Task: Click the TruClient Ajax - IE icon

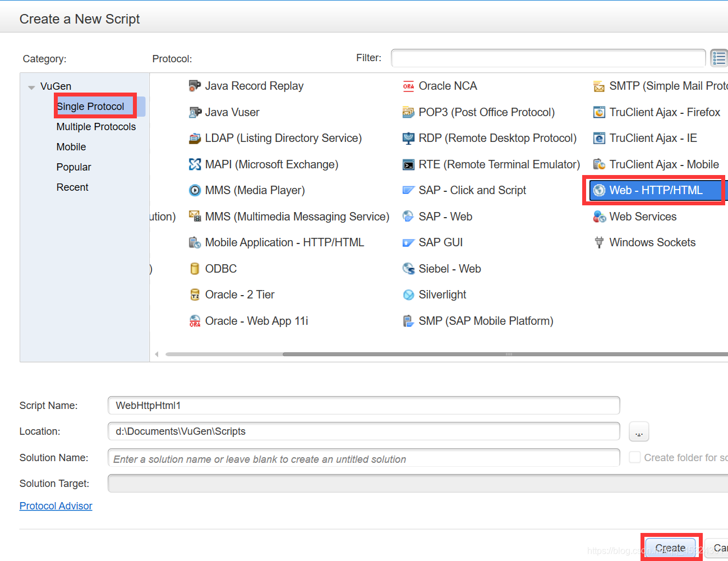Action: pyautogui.click(x=599, y=138)
